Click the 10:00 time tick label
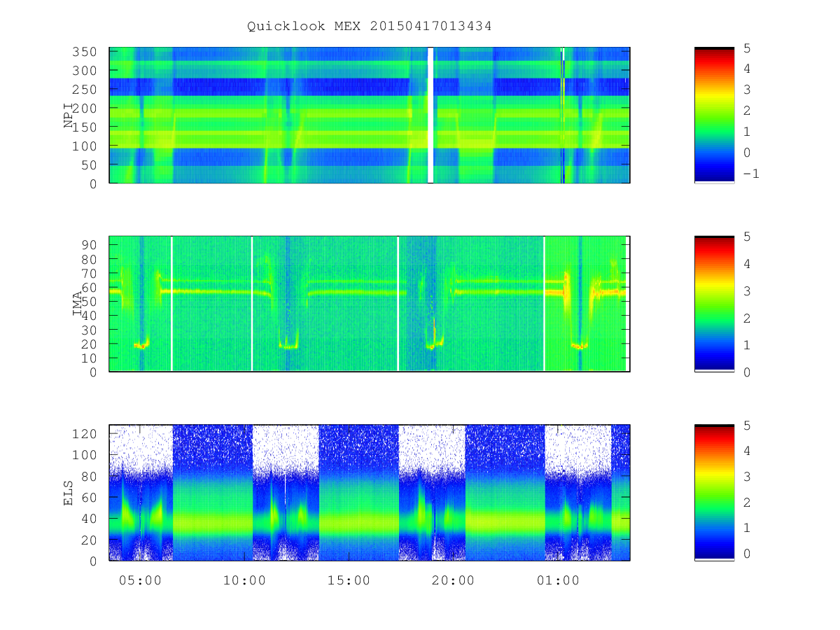Image resolution: width=840 pixels, height=630 pixels. coord(245,581)
